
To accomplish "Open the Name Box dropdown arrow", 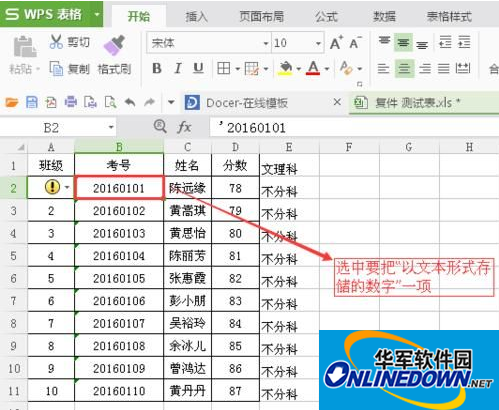I will (111, 127).
